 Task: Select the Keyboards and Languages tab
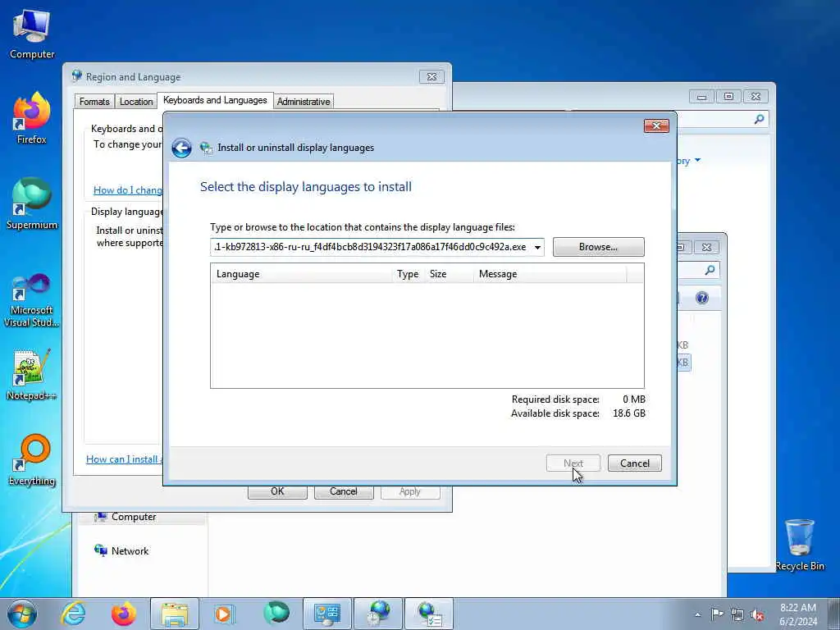[215, 100]
